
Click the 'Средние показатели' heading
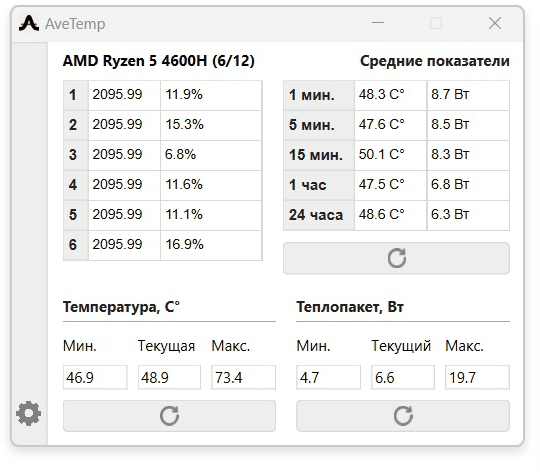coord(435,61)
